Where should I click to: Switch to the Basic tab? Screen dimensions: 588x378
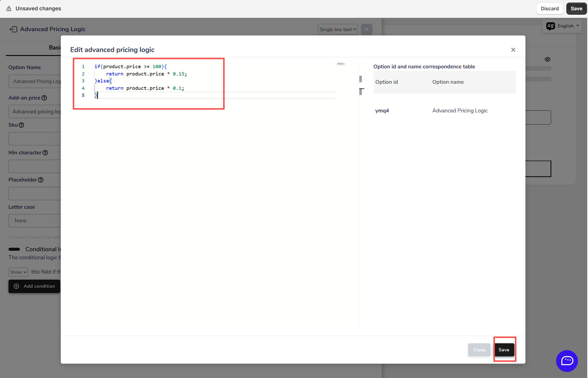point(55,48)
